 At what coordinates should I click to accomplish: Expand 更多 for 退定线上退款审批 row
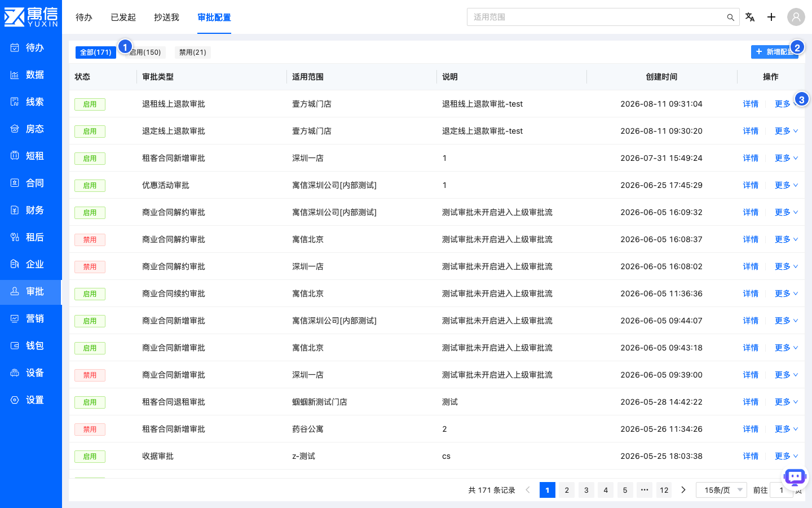(786, 131)
